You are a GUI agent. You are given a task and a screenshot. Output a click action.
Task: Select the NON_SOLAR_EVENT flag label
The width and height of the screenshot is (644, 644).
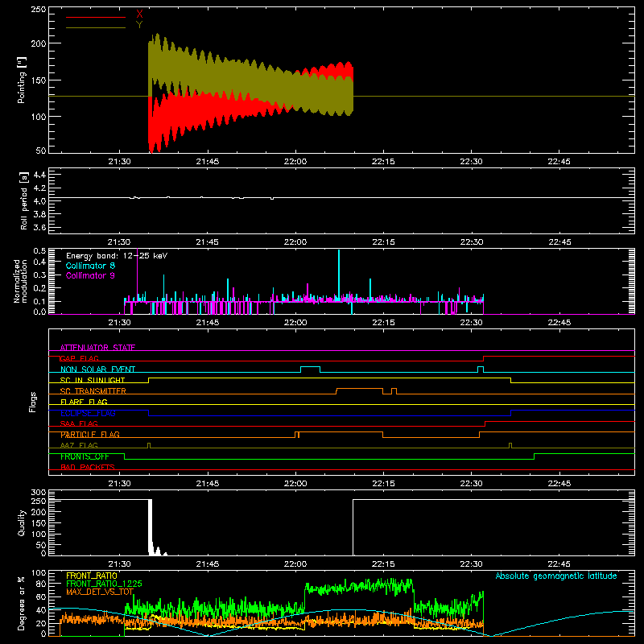[x=97, y=369]
